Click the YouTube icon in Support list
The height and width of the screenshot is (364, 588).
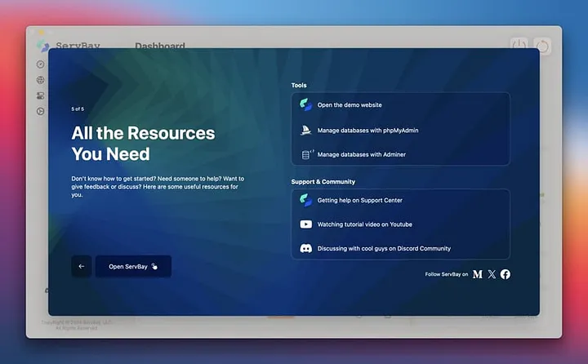[305, 224]
